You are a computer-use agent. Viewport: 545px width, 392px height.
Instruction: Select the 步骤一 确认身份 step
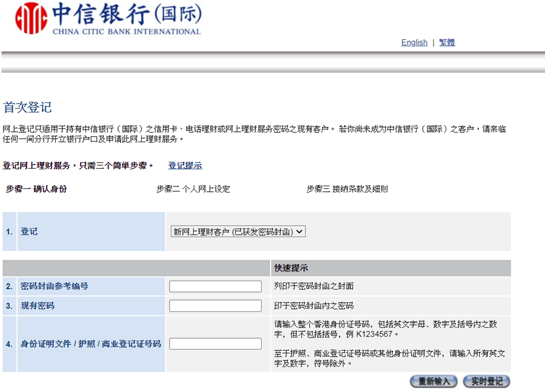[36, 189]
